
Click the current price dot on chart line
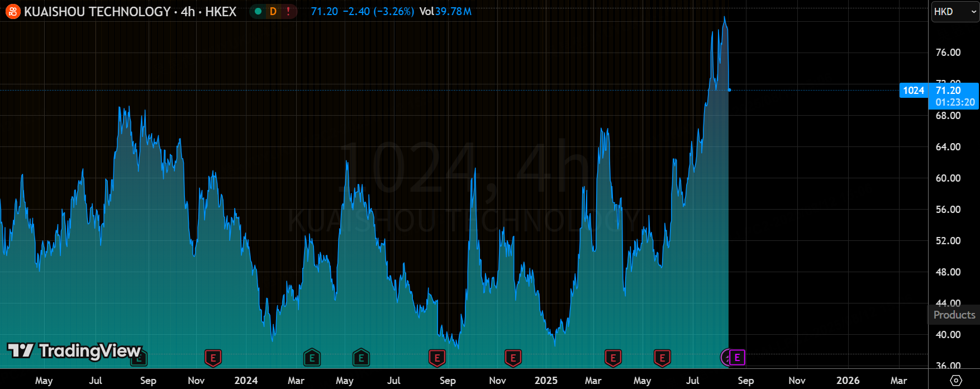click(x=729, y=90)
